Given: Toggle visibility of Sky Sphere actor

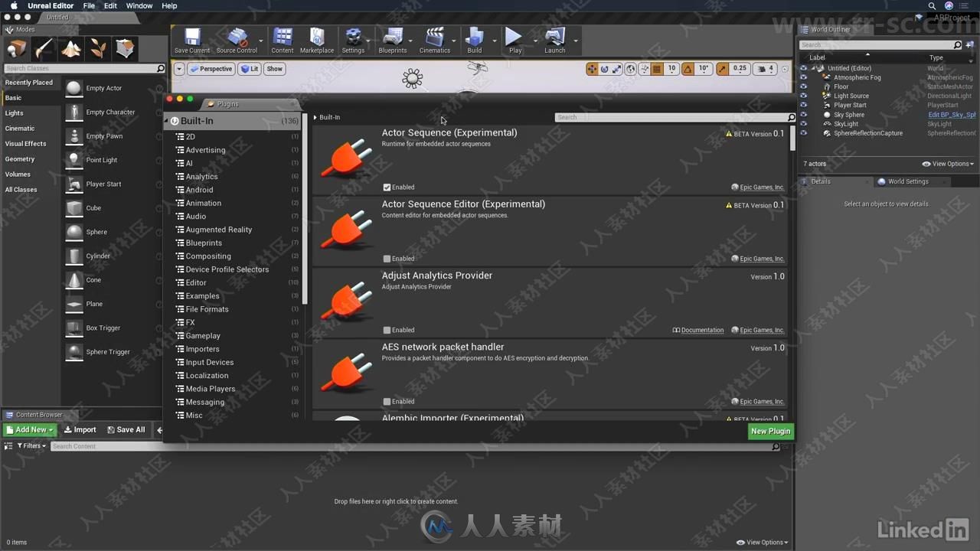Looking at the screenshot, I should click(x=803, y=115).
